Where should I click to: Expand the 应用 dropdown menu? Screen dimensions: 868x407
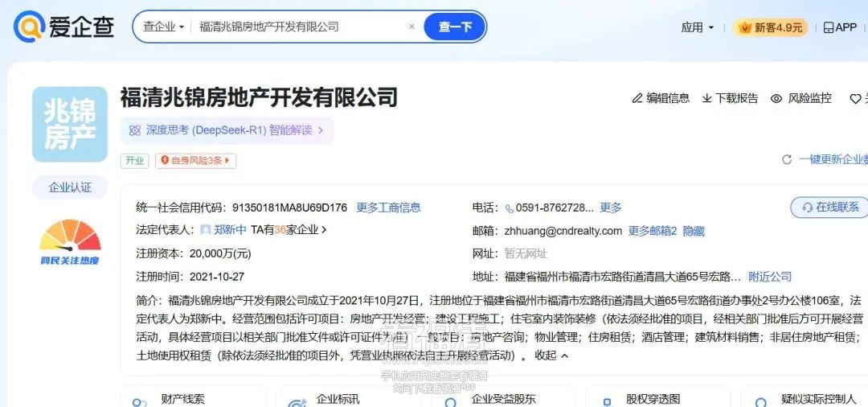coord(697,27)
